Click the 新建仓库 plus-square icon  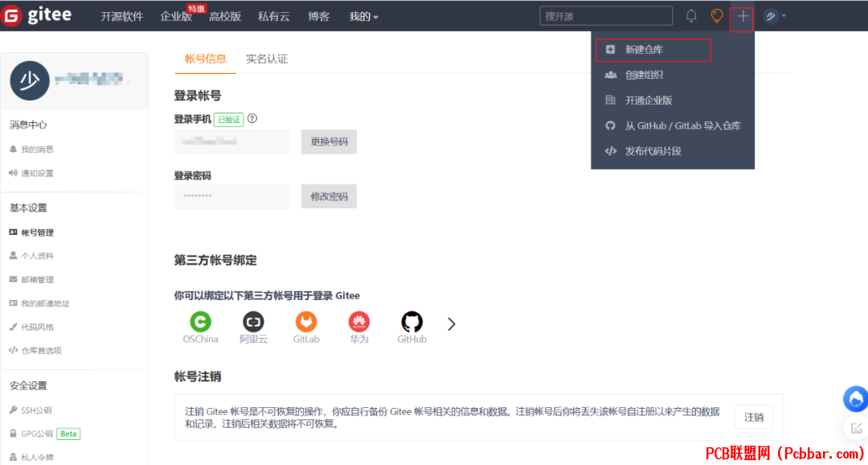(610, 49)
